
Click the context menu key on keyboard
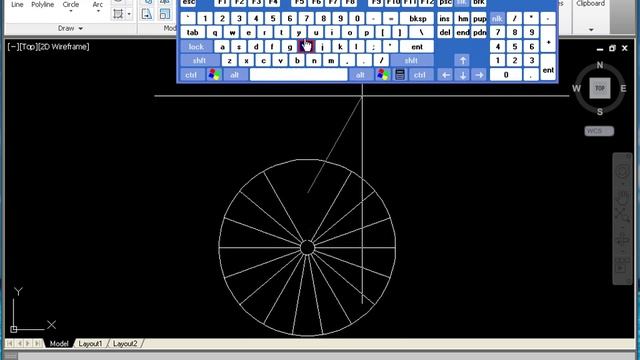coord(400,75)
